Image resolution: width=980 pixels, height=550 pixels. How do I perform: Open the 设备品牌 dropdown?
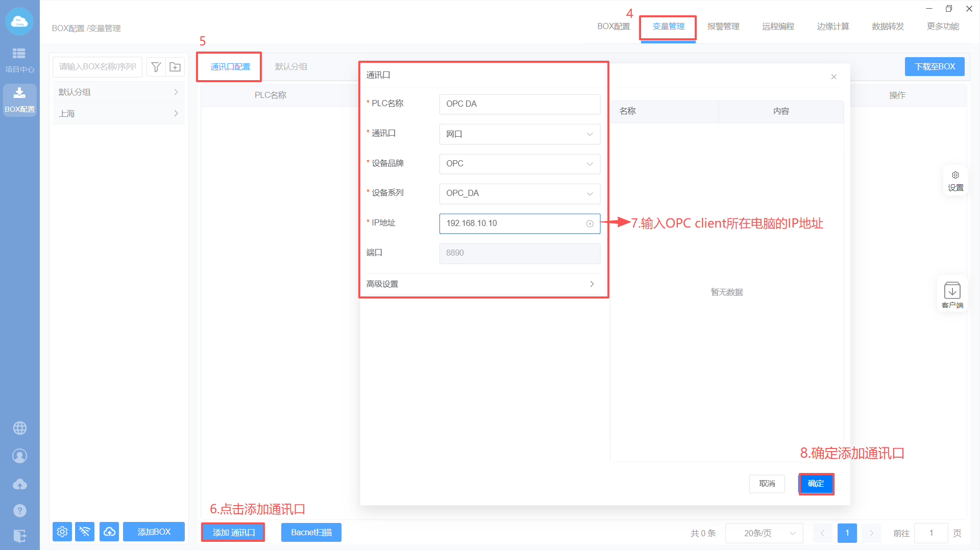tap(519, 164)
